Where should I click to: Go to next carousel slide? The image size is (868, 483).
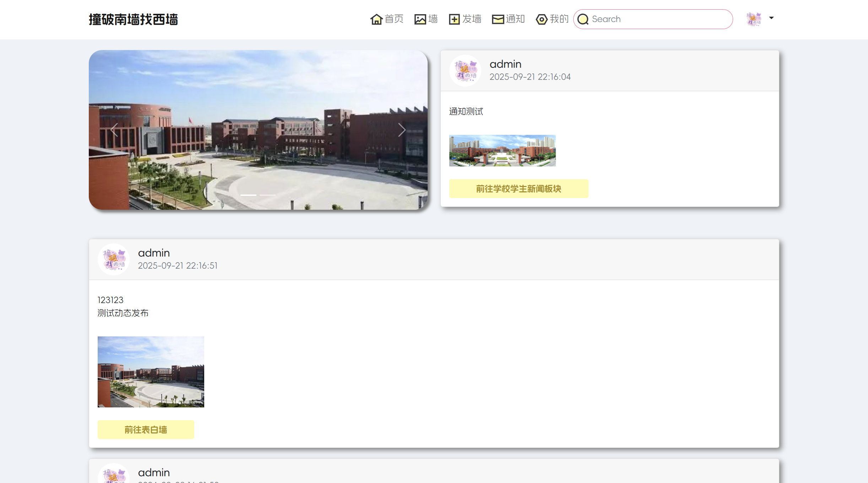tap(402, 130)
